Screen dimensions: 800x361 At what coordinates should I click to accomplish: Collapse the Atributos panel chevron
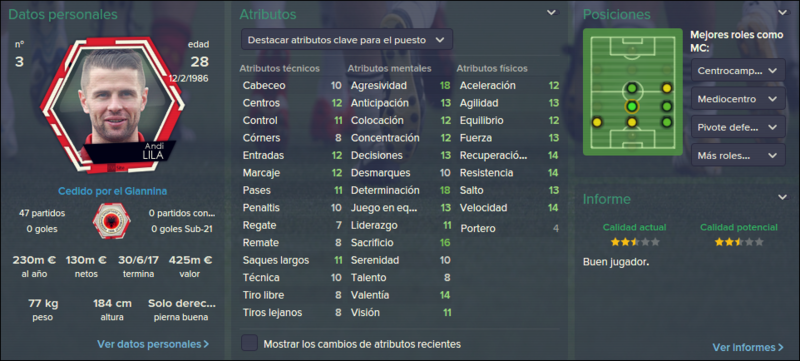tap(552, 13)
